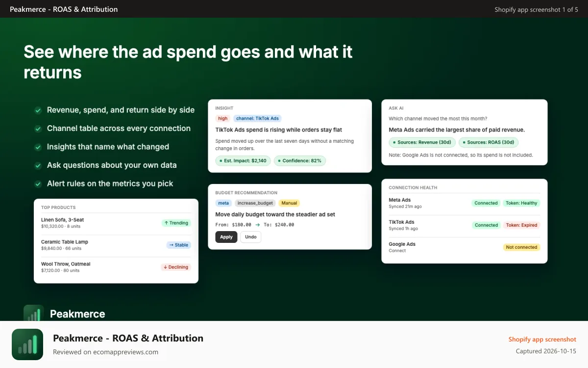Select the meta tag in Budget Recommendation

tap(223, 203)
